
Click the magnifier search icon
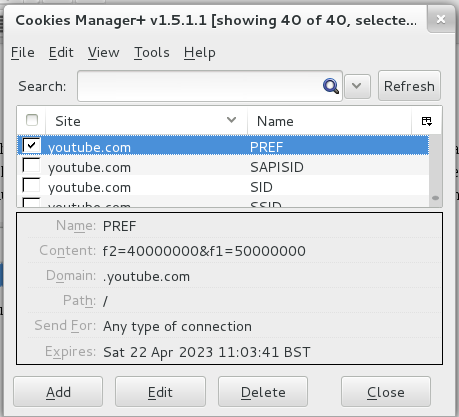[331, 86]
